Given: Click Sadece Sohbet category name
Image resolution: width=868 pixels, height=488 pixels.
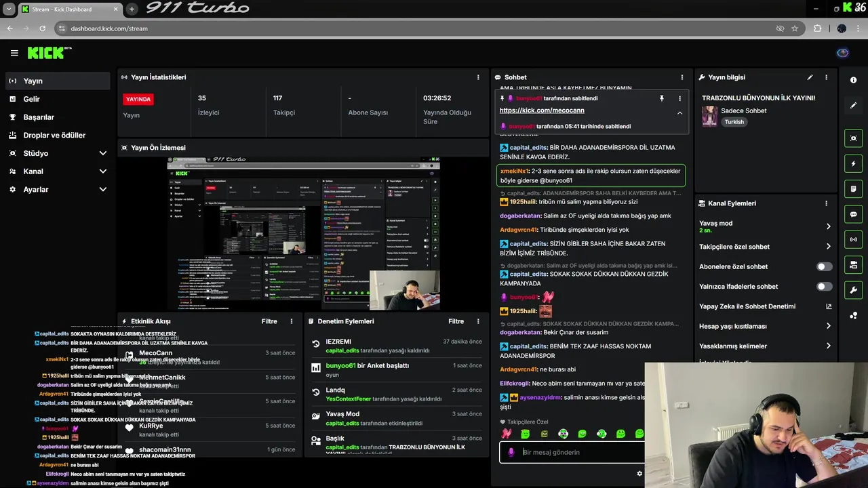Looking at the screenshot, I should coord(744,110).
